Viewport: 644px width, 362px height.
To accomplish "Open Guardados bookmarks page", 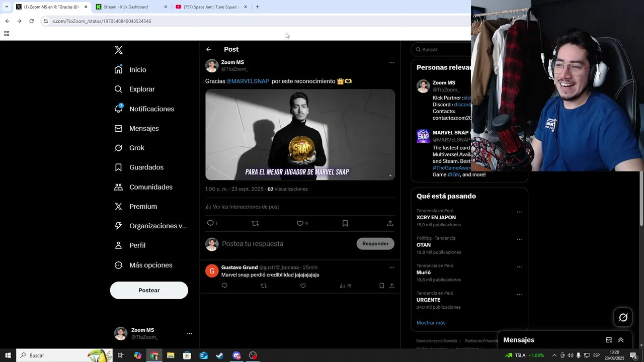I will [139, 167].
